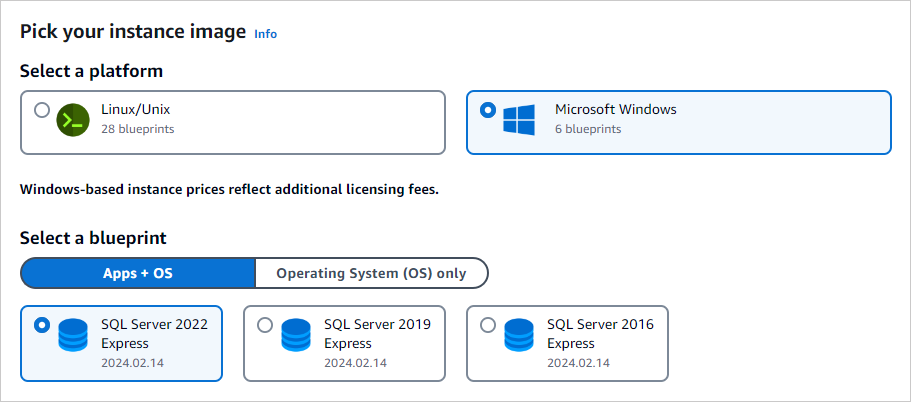Screen dimensions: 911x402
Task: Click the 2024.02.14 date under SQL Server 2019
Action: [356, 363]
